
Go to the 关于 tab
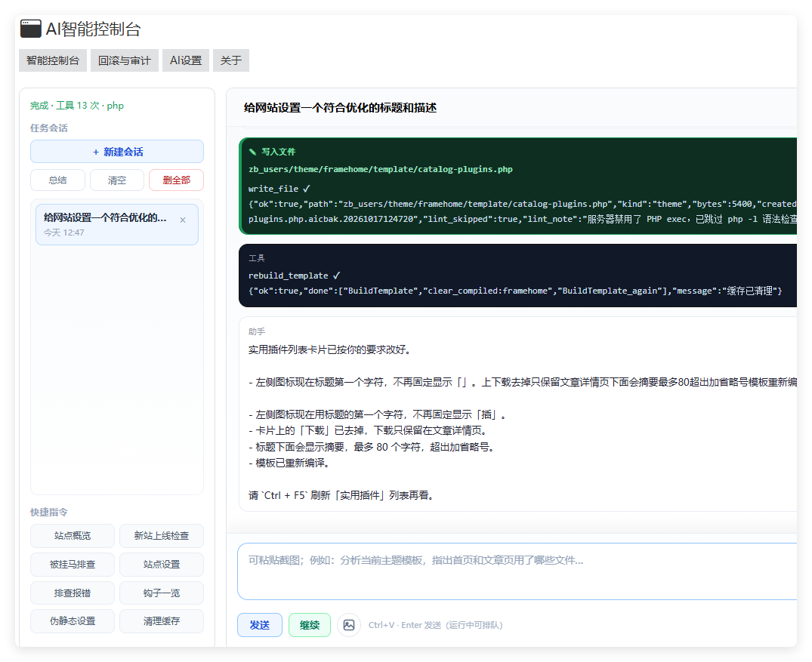231,60
